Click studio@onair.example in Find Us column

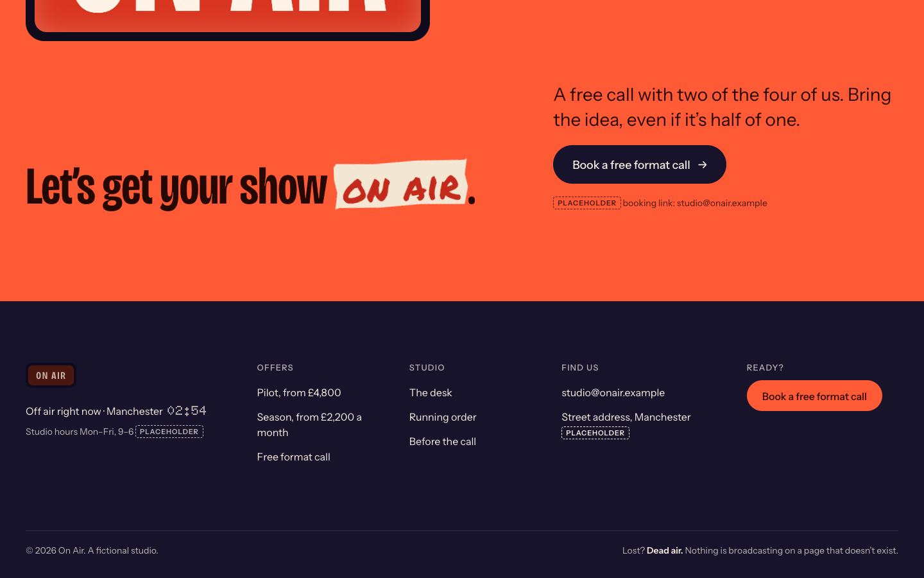[613, 392]
